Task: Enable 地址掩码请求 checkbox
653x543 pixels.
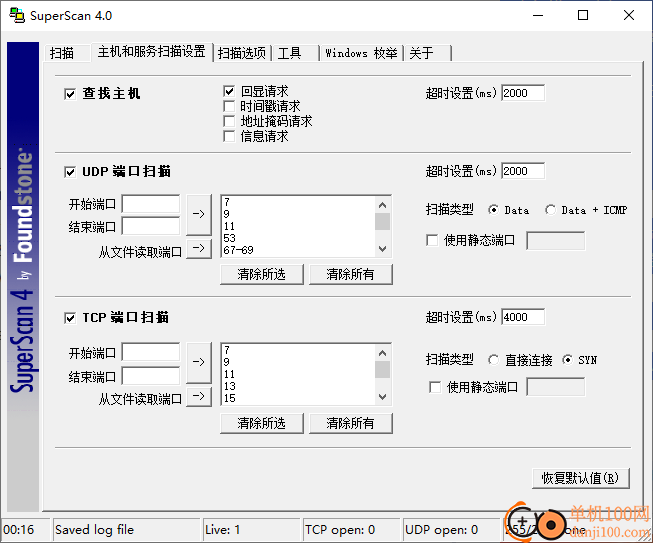Action: pyautogui.click(x=229, y=121)
